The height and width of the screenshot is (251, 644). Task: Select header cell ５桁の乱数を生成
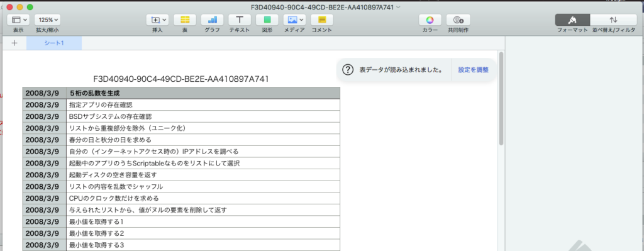pyautogui.click(x=203, y=93)
